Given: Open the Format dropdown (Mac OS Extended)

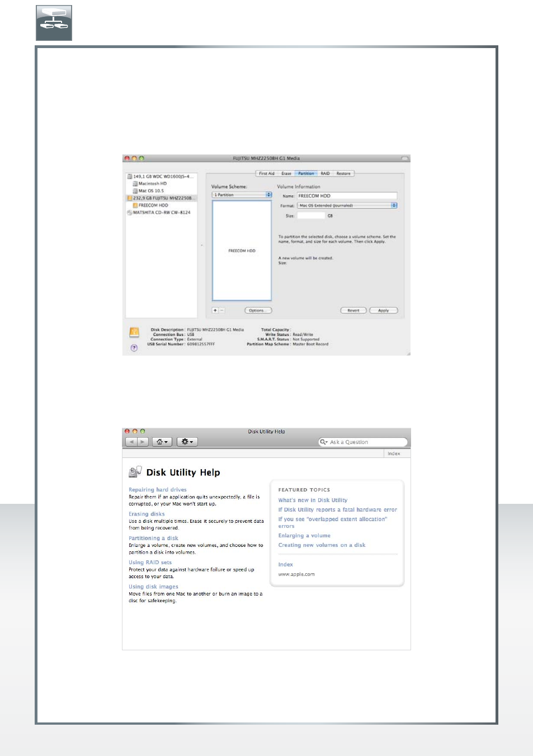Looking at the screenshot, I should [x=347, y=206].
